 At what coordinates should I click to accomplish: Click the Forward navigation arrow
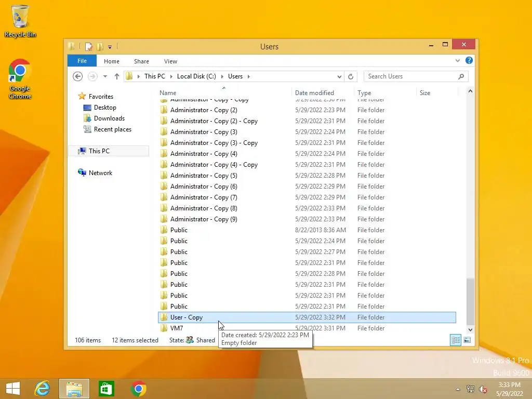[92, 76]
